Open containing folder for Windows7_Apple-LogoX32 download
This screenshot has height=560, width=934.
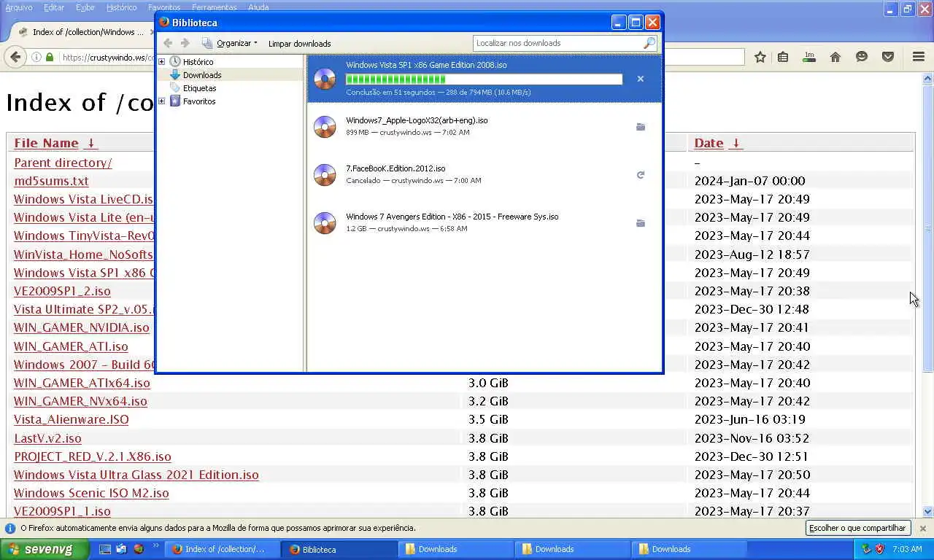coord(640,127)
